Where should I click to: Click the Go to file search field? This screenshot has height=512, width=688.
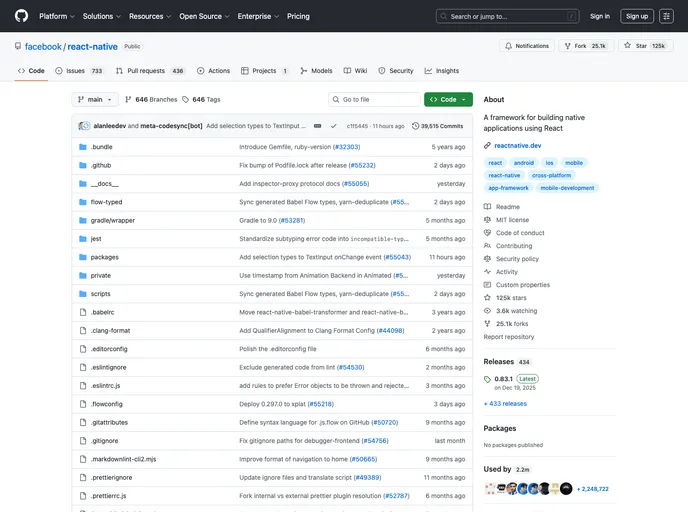pos(375,100)
